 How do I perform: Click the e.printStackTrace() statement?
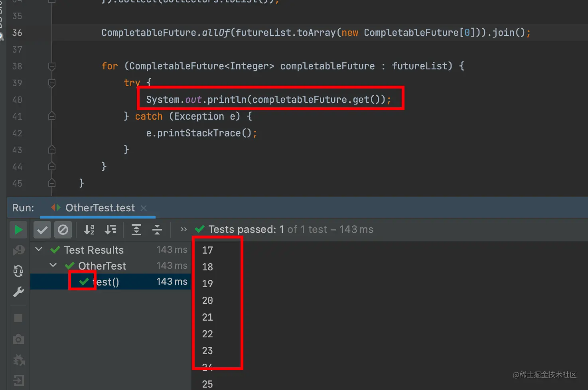(x=201, y=133)
